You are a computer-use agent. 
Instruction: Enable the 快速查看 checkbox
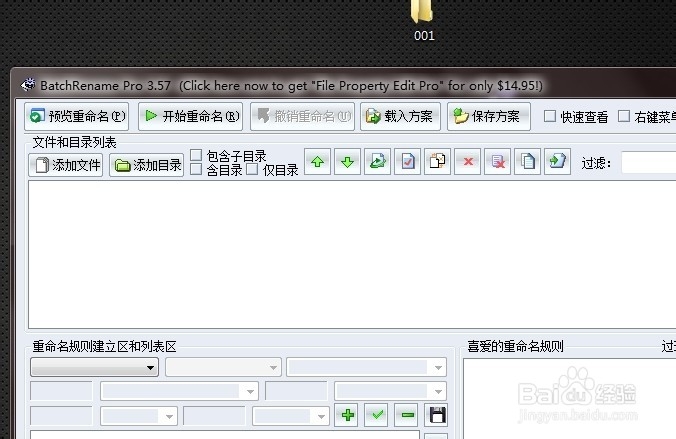click(x=550, y=116)
